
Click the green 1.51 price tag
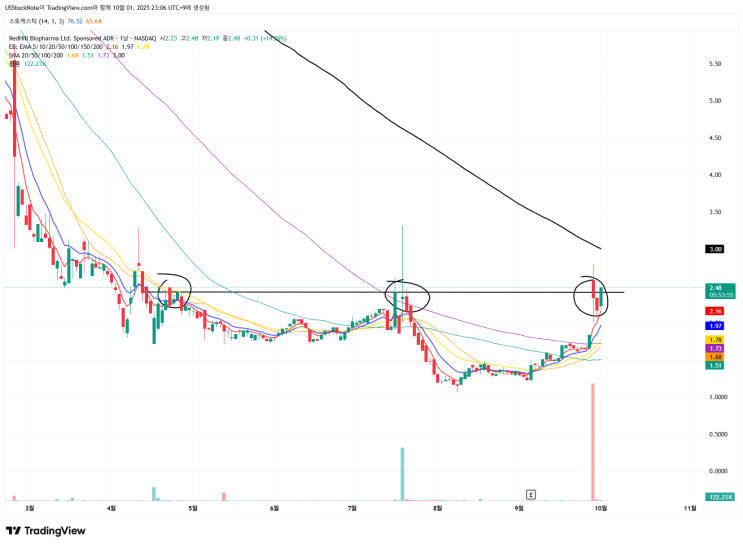click(715, 365)
